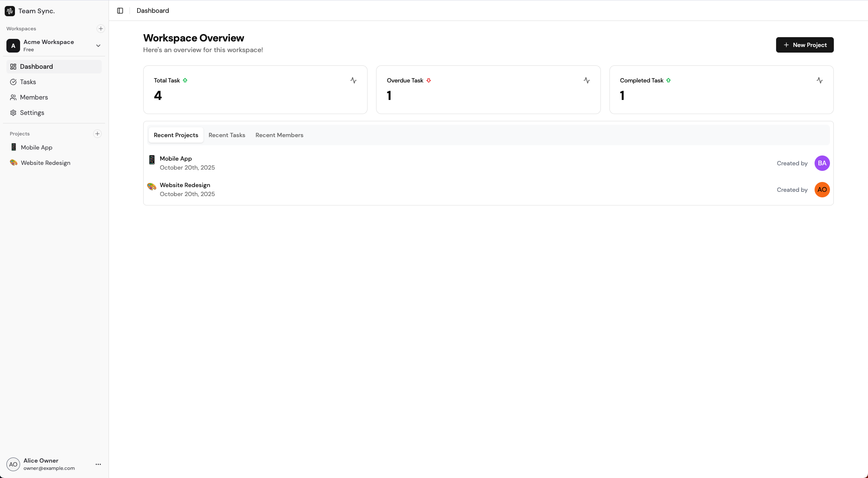868x478 pixels.
Task: Click the New Project button
Action: pyautogui.click(x=804, y=45)
